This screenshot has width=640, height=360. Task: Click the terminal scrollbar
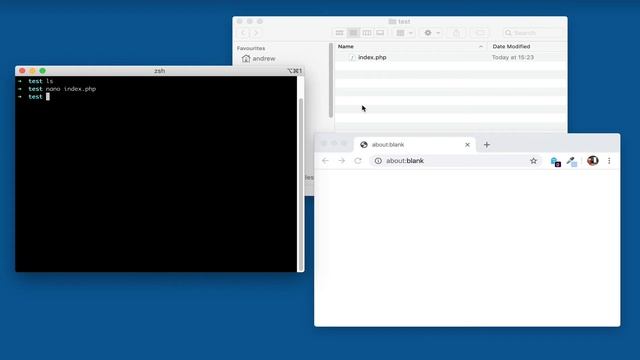tap(301, 183)
